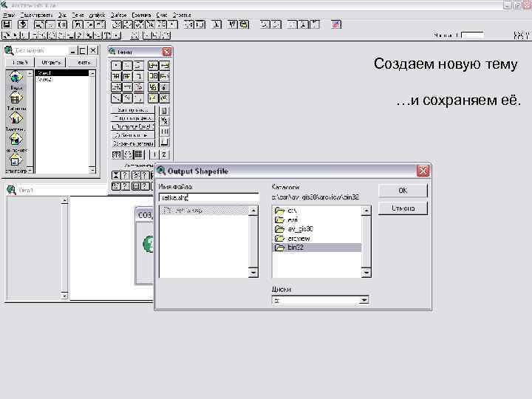Maximize the project window

[83, 50]
